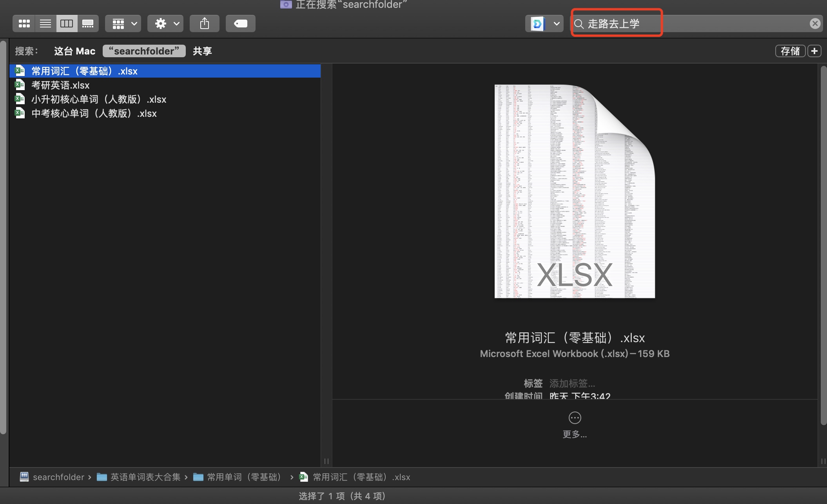
Task: Set search scope to 共享
Action: (x=202, y=51)
